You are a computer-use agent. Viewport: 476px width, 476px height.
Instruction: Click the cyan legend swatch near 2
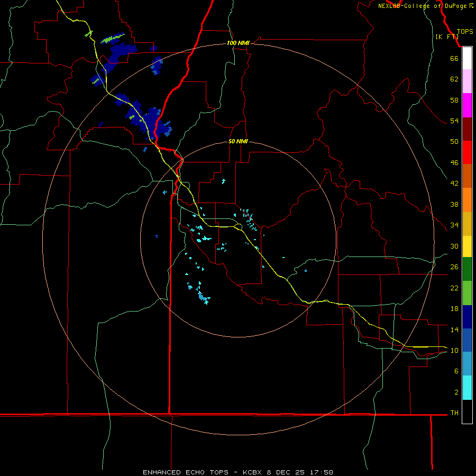(x=467, y=387)
